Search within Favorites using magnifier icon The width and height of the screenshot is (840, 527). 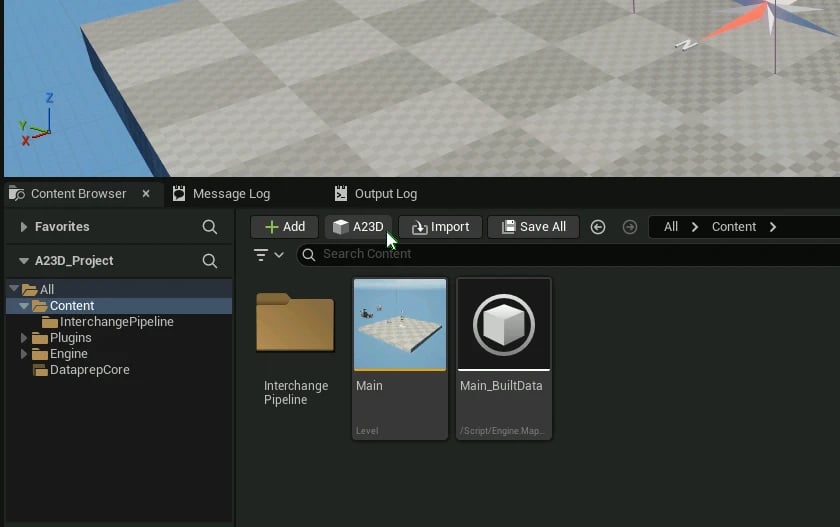pyautogui.click(x=210, y=227)
